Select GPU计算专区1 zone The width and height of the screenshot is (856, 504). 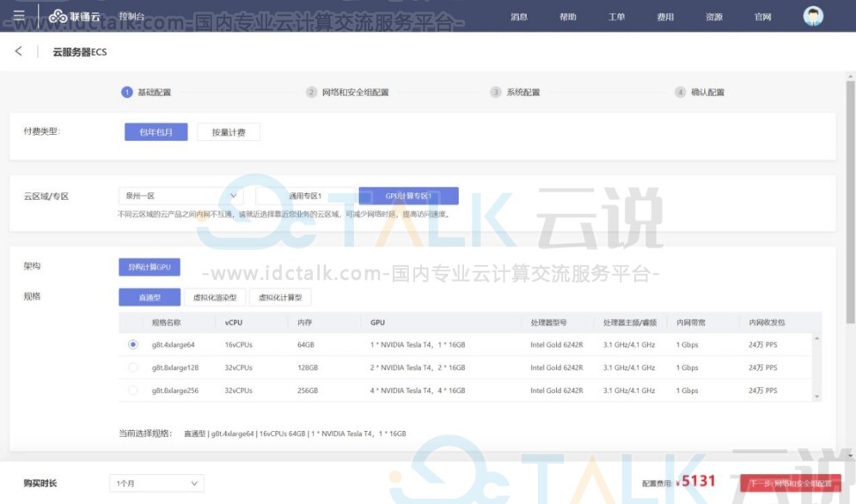tap(408, 196)
